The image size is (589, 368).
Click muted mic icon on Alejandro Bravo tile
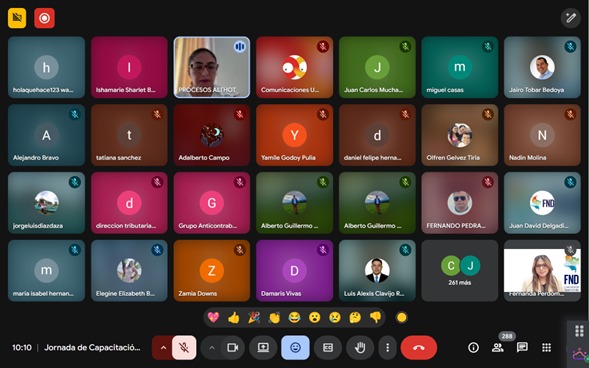pyautogui.click(x=74, y=114)
